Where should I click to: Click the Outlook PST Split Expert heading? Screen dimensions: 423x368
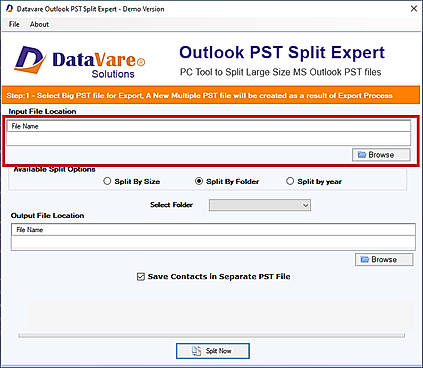[x=282, y=53]
